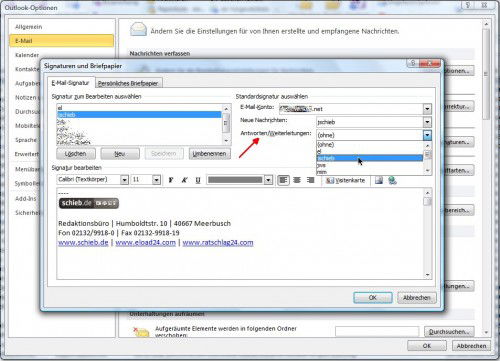500x361 pixels.
Task: Click the Löschen button
Action: 76,154
